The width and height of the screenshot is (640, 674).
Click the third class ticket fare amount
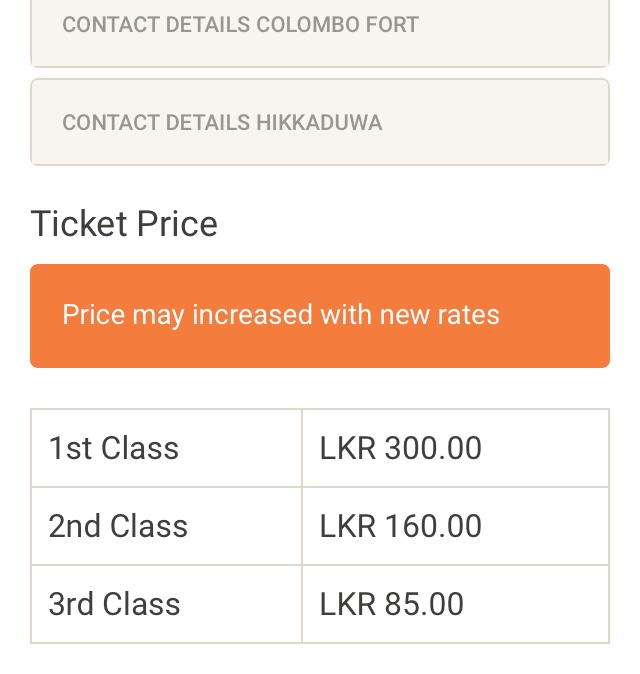[x=392, y=604]
